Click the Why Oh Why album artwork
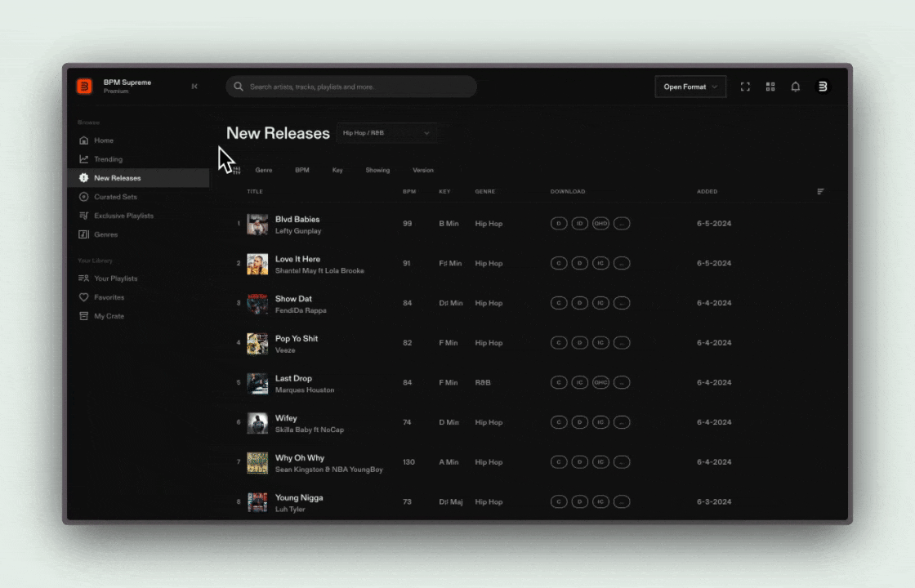Screen dimensions: 915x588 coord(257,462)
